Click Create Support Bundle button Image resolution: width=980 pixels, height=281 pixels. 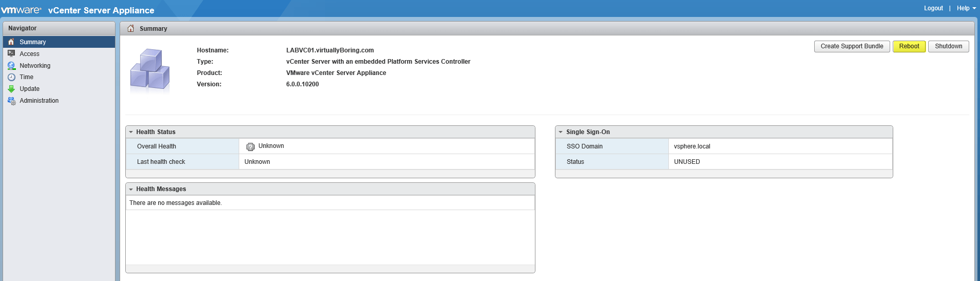(852, 46)
